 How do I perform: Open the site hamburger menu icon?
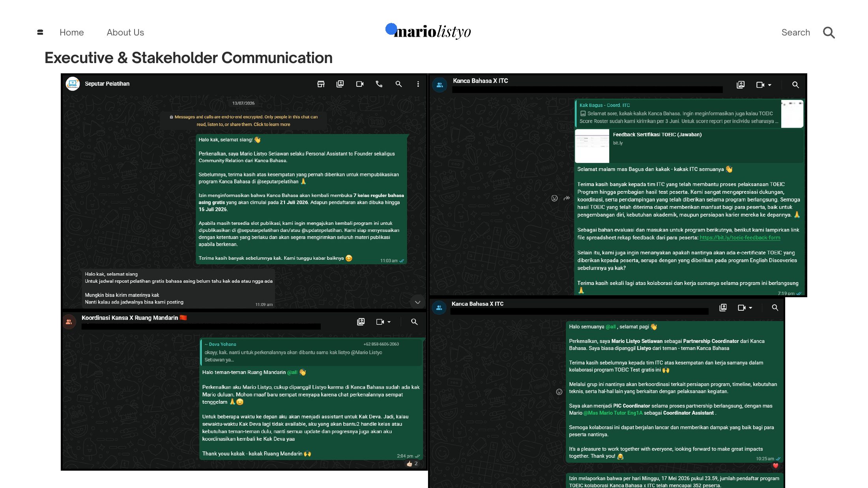tap(40, 32)
